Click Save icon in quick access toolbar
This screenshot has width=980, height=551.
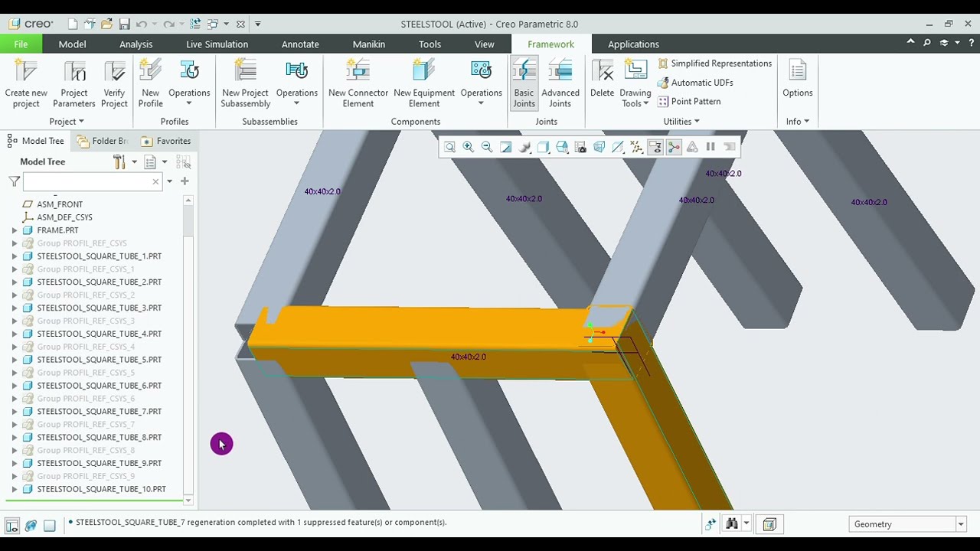pyautogui.click(x=124, y=24)
